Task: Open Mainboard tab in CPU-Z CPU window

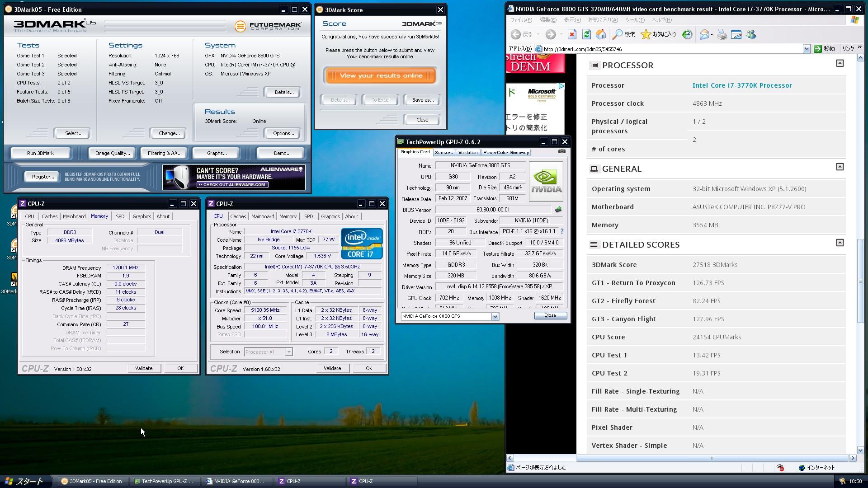Action: [263, 216]
